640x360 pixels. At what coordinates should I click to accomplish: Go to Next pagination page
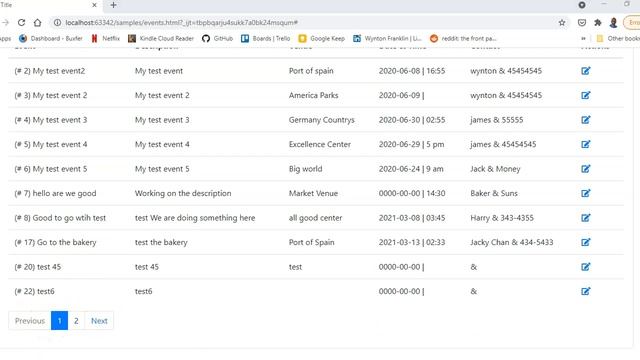click(99, 321)
